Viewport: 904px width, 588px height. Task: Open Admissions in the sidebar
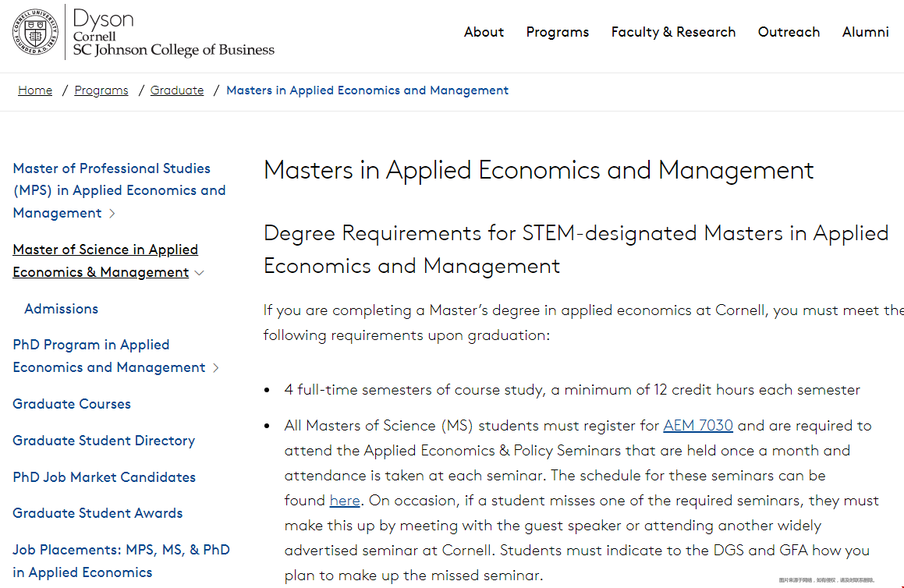coord(61,309)
